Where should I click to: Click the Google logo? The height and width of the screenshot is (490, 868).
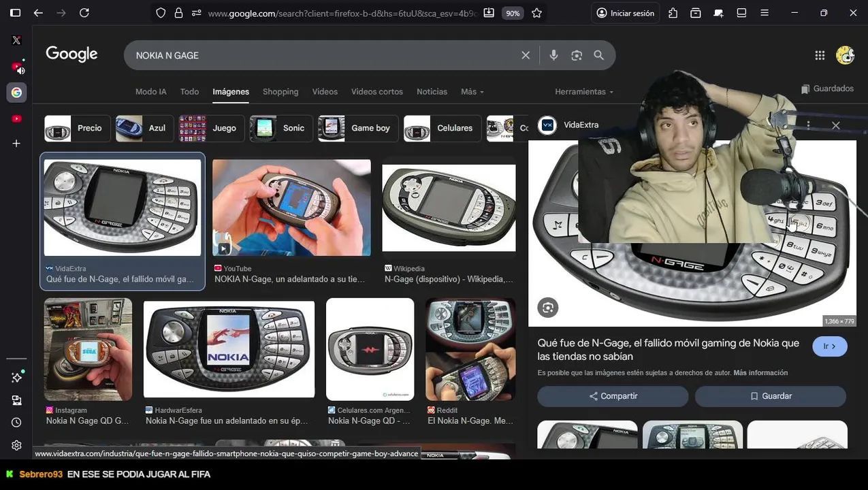coord(71,54)
